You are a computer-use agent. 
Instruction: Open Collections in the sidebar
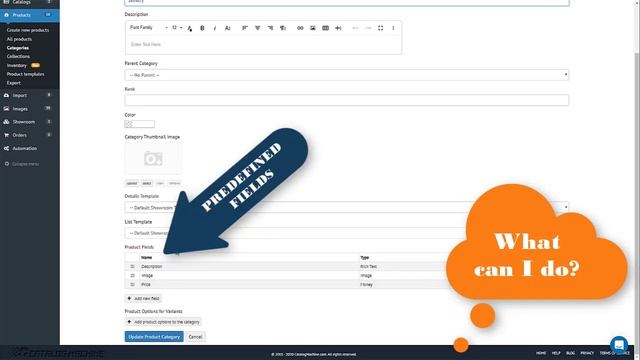pyautogui.click(x=18, y=57)
